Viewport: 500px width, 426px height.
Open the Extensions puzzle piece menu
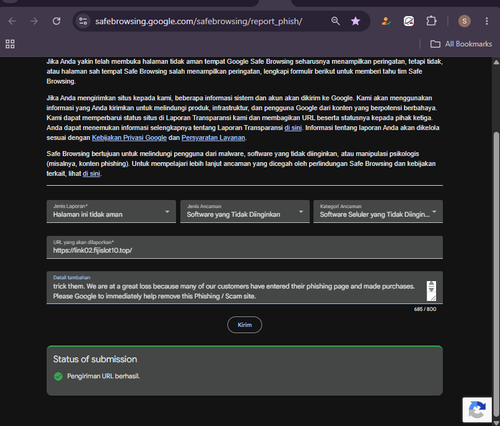click(431, 21)
